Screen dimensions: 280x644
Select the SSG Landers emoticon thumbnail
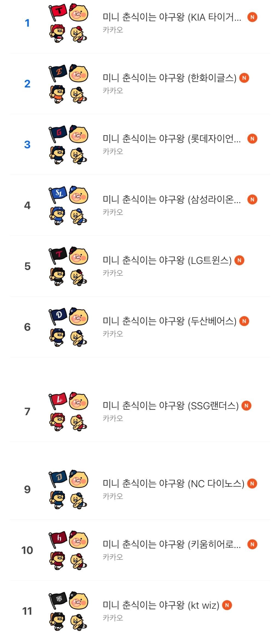tap(68, 411)
